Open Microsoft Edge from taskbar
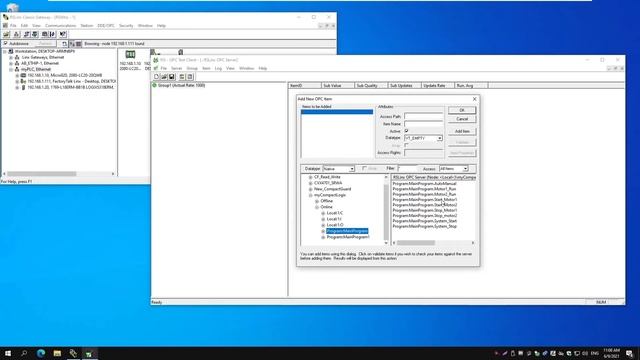The image size is (640, 360). [x=41, y=353]
